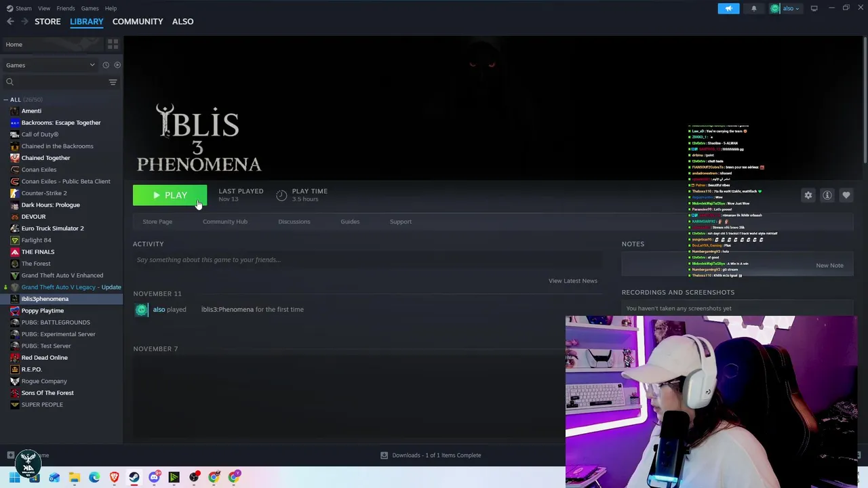Click Home in library sidebar

click(x=52, y=44)
